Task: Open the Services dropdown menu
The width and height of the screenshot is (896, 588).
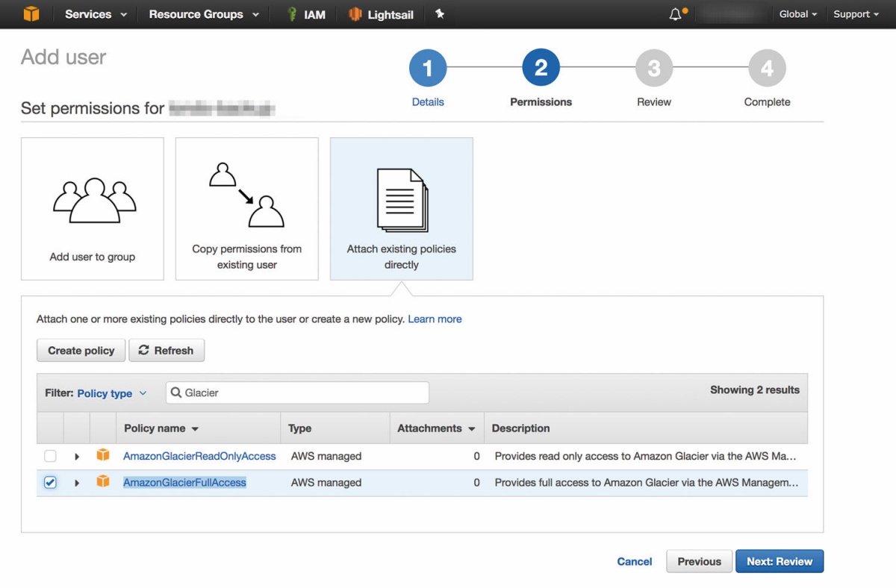Action: pos(96,14)
